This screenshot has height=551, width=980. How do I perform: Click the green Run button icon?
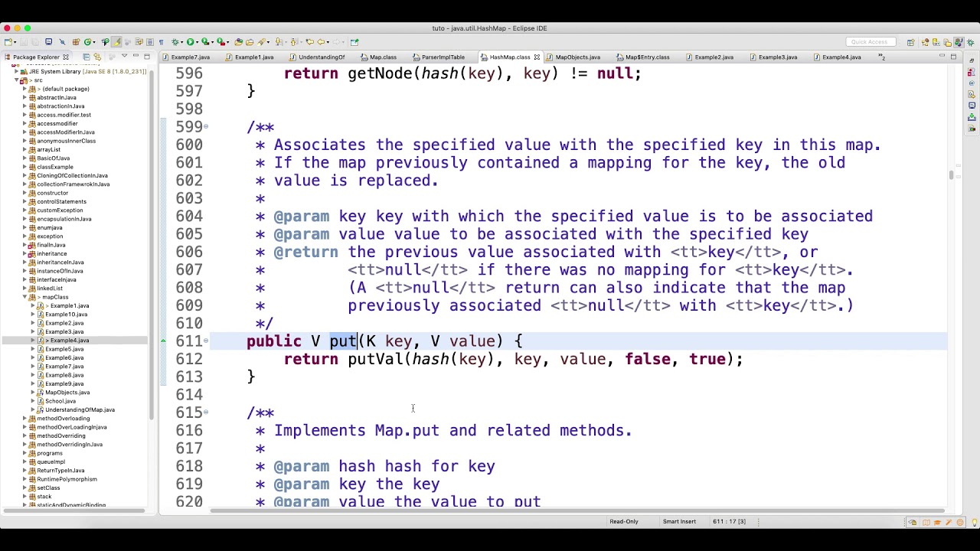[x=190, y=42]
